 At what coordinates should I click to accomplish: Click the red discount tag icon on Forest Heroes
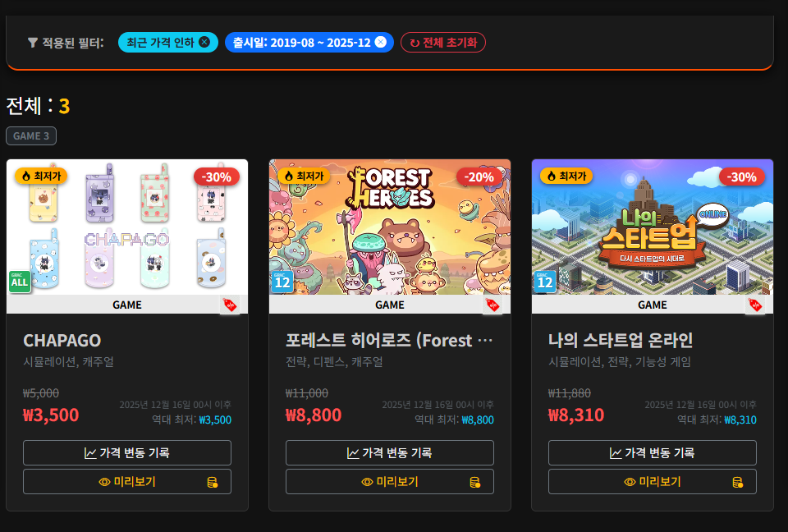(492, 305)
